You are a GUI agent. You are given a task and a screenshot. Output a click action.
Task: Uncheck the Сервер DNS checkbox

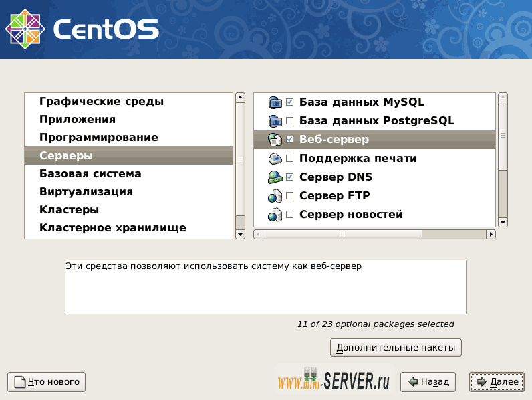click(x=290, y=177)
